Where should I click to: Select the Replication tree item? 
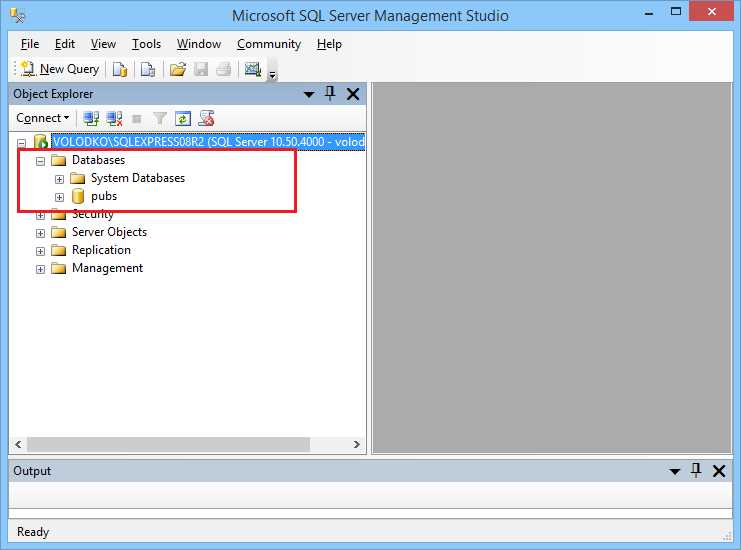tap(101, 250)
